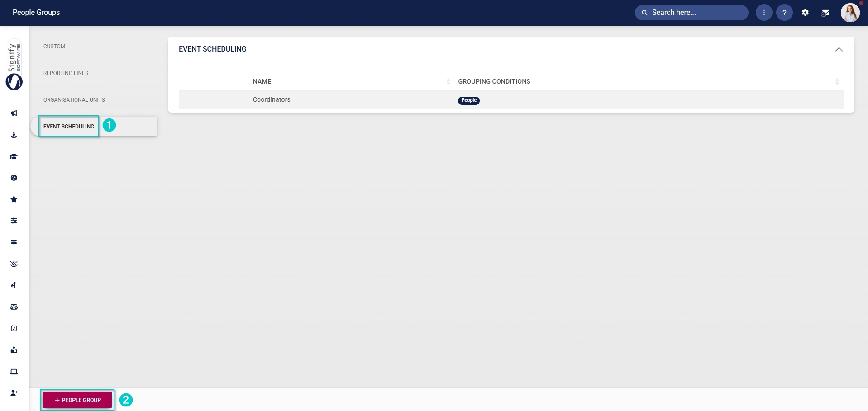Select the Custom tab
The width and height of the screenshot is (868, 411).
(54, 47)
